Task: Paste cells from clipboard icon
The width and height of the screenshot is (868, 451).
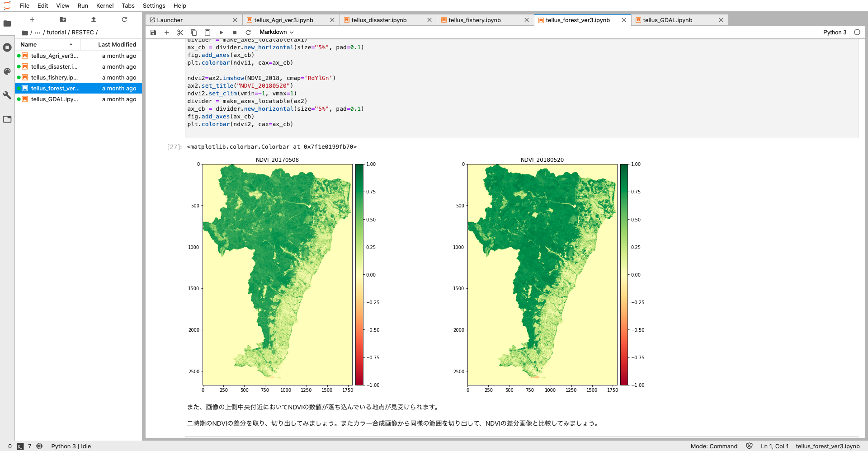Action: coord(208,33)
